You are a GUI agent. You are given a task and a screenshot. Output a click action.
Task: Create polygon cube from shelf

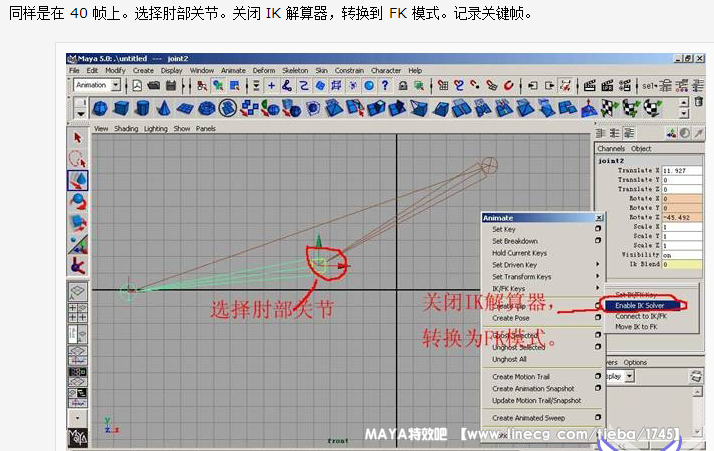pyautogui.click(x=121, y=108)
